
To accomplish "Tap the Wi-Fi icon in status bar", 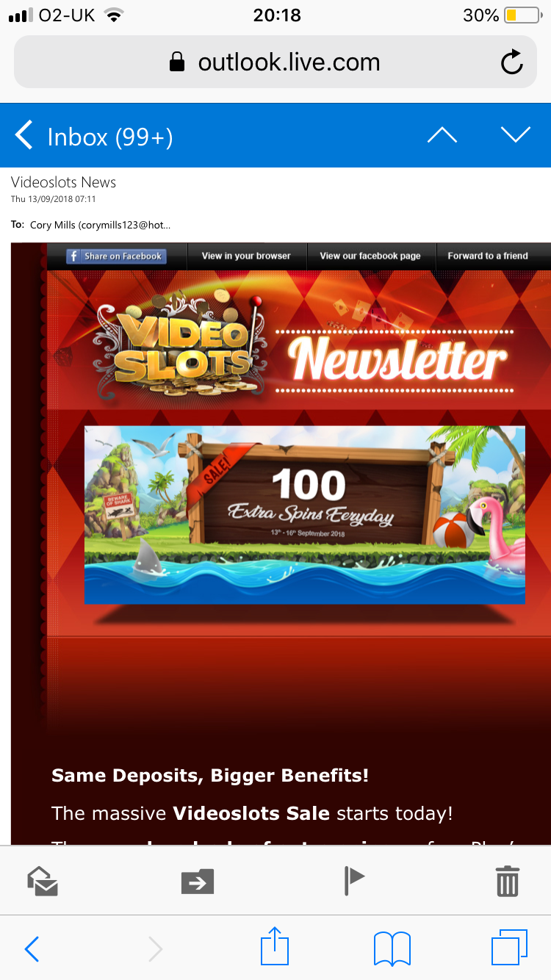I will [113, 15].
